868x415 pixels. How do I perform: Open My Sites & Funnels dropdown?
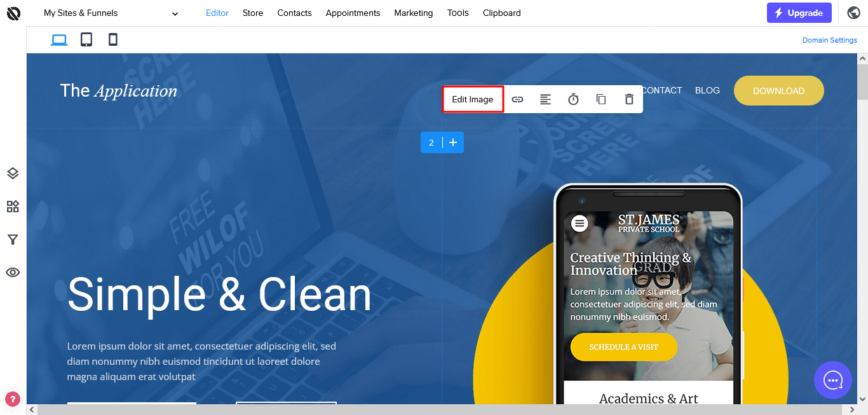coord(111,13)
